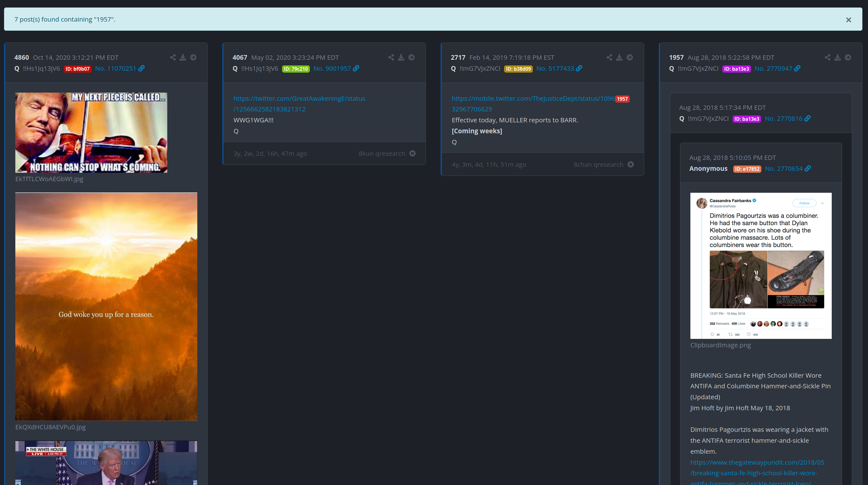This screenshot has width=868, height=485.
Task: Click tripcode !!Hs1Jq13jV6 on post 4860
Action: (x=42, y=69)
